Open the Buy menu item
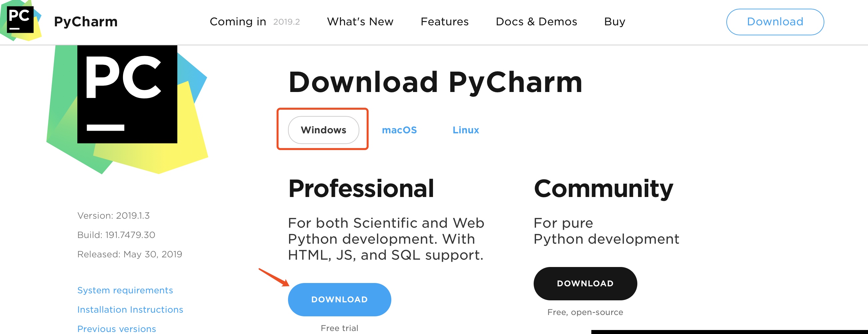 (615, 22)
